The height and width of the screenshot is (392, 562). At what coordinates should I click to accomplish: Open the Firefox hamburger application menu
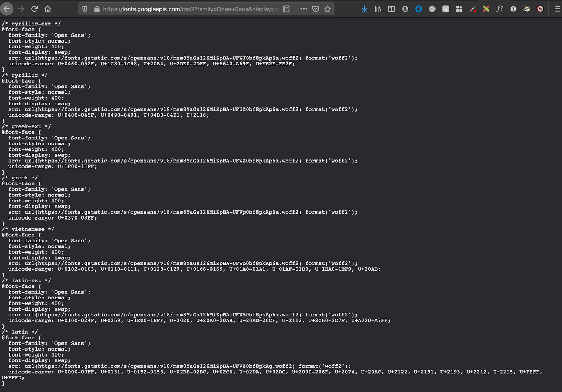(x=557, y=9)
